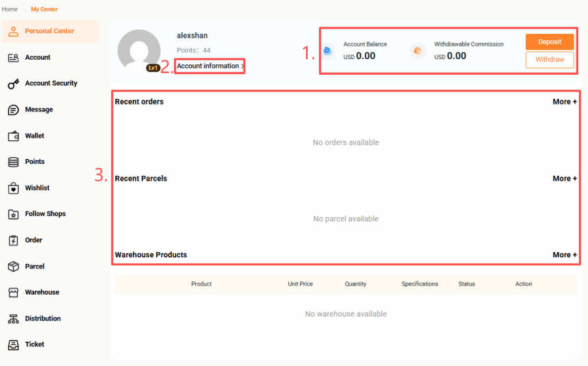Screen dimensions: 588x366
Task: Open the Ticket menu item
Action: (x=34, y=344)
